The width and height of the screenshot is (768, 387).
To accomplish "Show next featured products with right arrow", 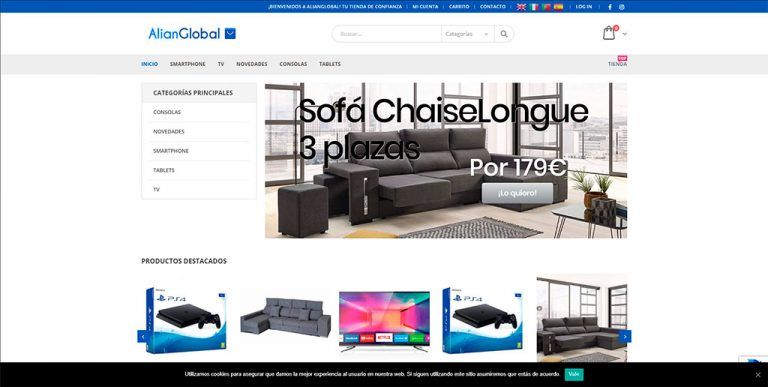I will click(x=625, y=337).
